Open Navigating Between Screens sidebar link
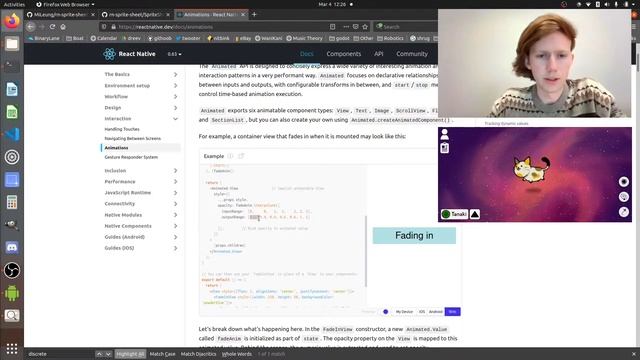The width and height of the screenshot is (640, 360). click(x=132, y=138)
